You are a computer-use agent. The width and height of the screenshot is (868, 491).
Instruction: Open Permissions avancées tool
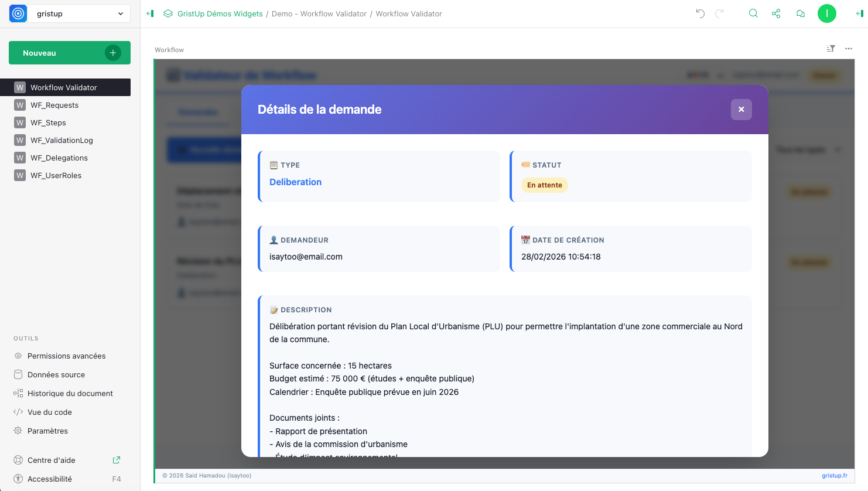point(66,356)
